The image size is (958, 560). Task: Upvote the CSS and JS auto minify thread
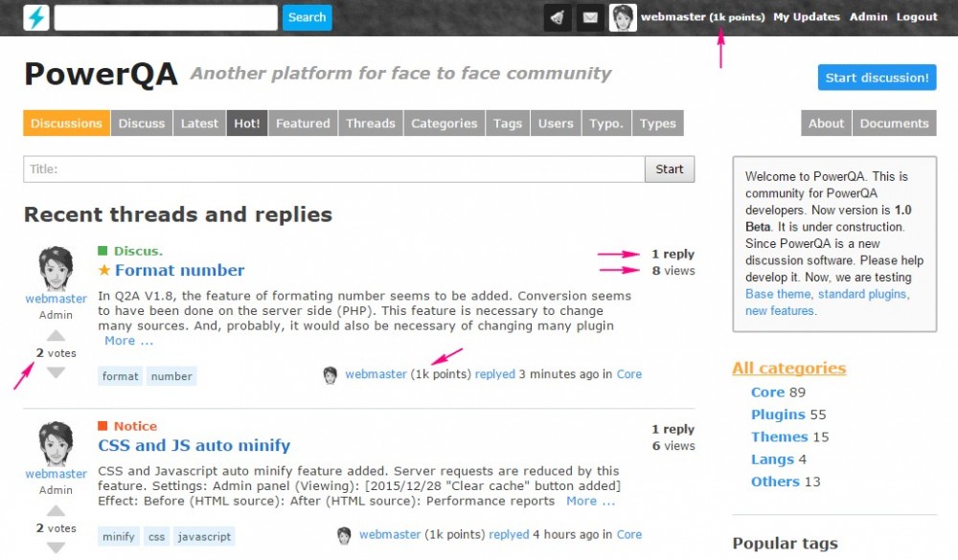pos(57,511)
